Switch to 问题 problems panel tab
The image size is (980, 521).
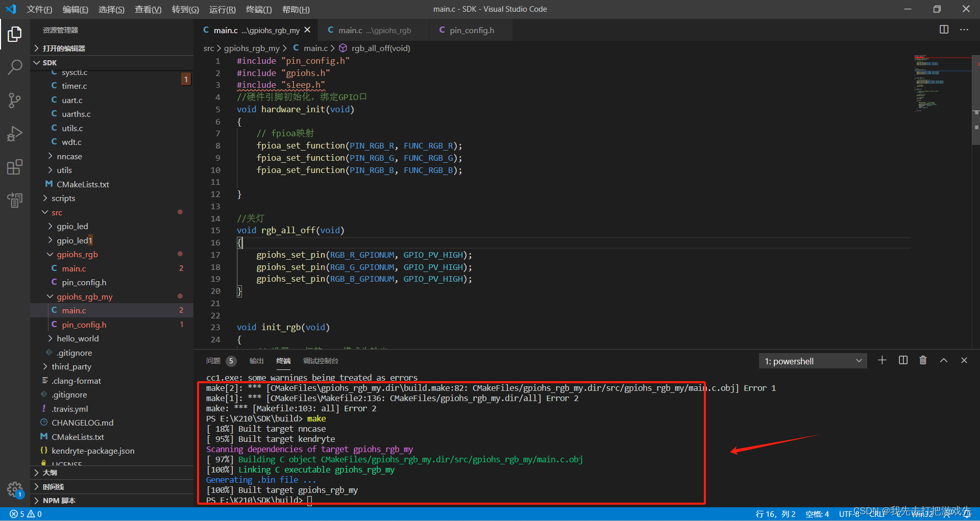point(220,361)
